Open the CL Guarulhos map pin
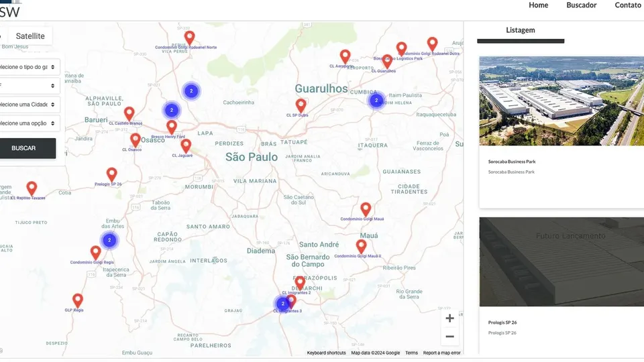Image resolution: width=644 pixels, height=362 pixels. 387,62
